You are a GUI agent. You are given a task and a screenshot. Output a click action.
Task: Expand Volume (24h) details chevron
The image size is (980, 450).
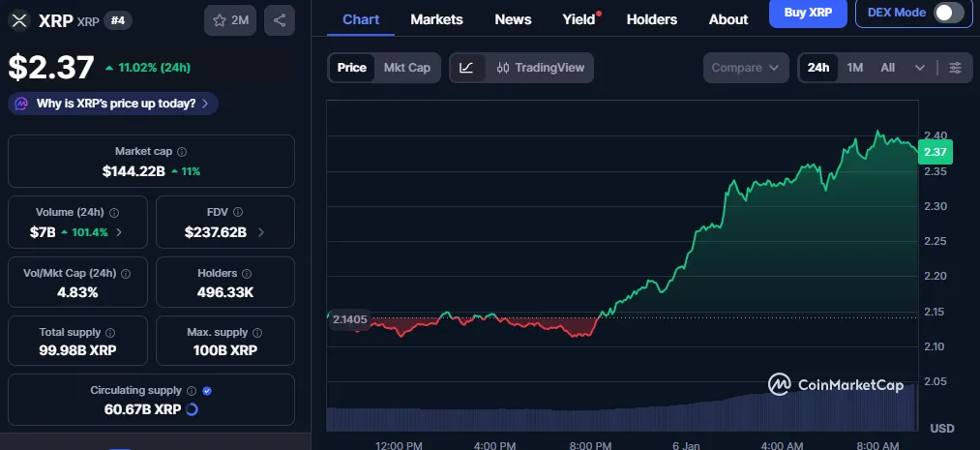tap(119, 232)
